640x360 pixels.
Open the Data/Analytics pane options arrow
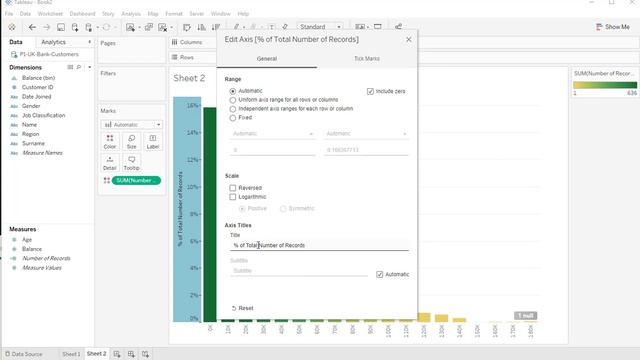pos(89,42)
